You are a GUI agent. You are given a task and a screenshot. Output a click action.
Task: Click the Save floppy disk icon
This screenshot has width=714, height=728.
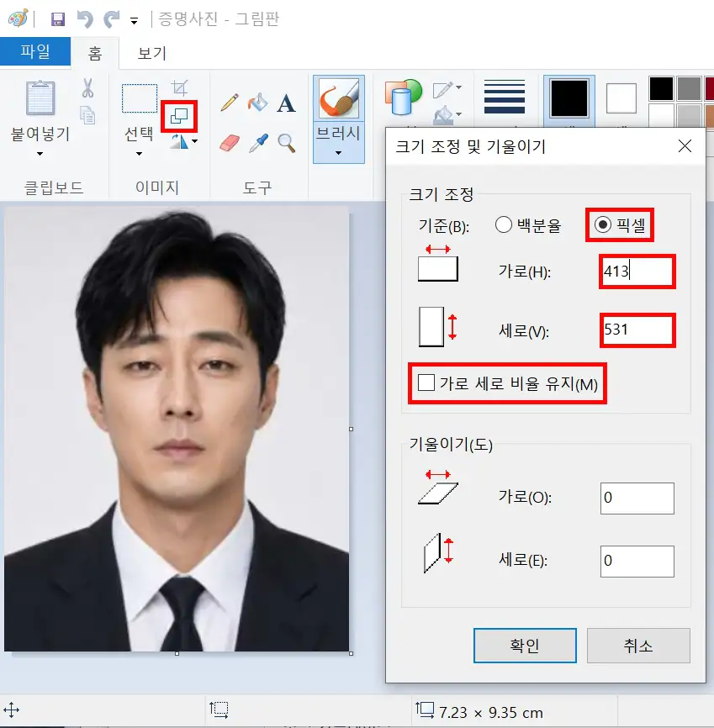coord(58,19)
